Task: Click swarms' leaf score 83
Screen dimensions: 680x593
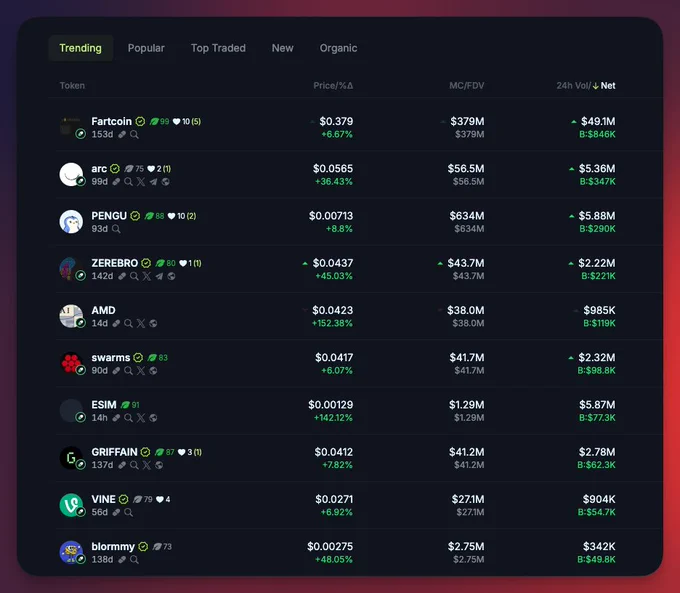Action: coord(157,357)
